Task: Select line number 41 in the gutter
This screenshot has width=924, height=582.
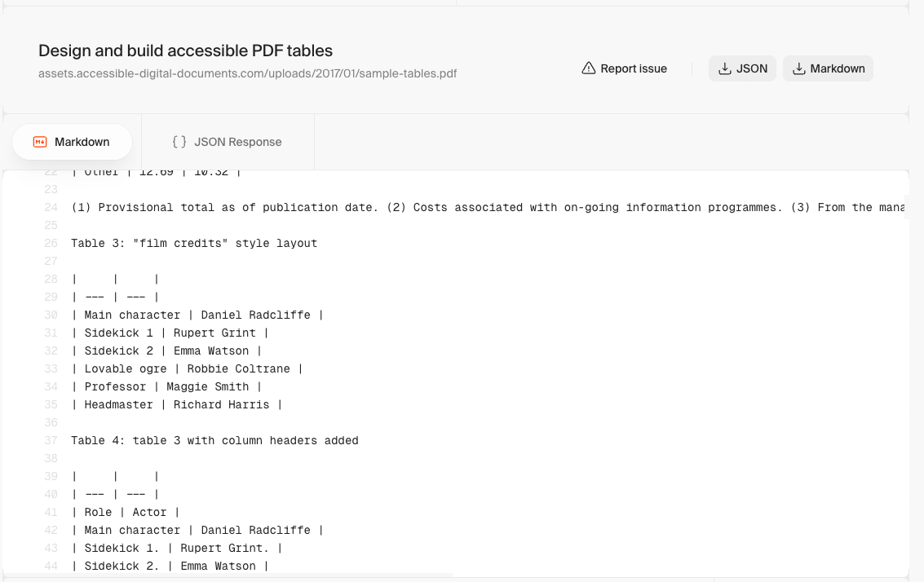Action: (x=51, y=512)
